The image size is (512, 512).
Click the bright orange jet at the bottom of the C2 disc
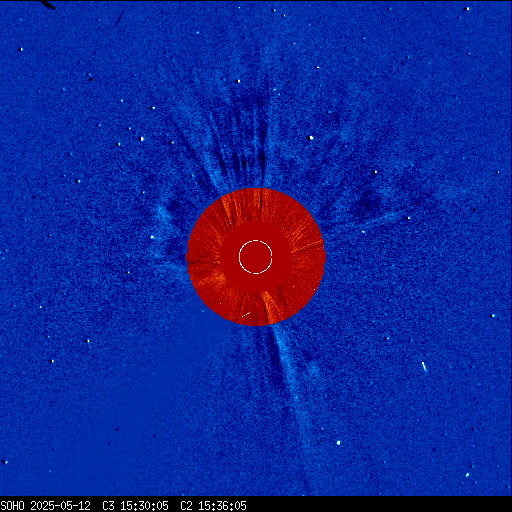269,306
